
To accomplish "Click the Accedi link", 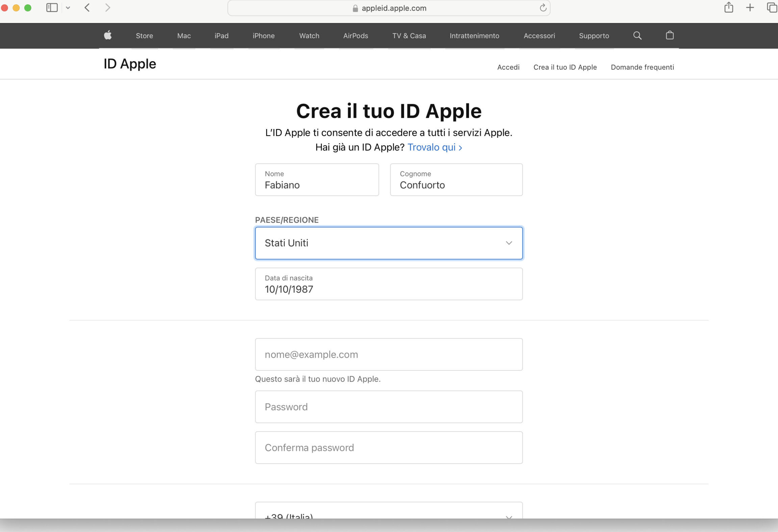I will (508, 67).
